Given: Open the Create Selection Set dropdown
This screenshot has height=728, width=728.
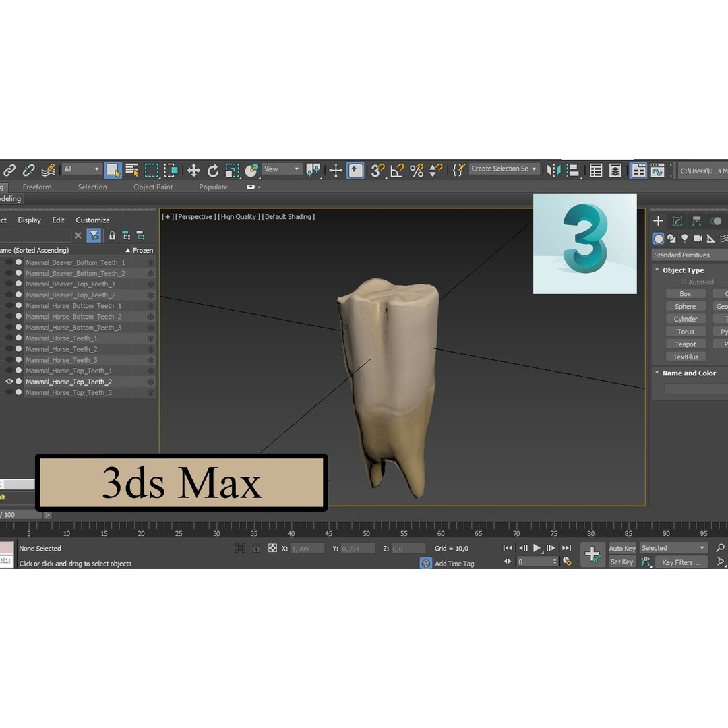Looking at the screenshot, I should point(504,169).
